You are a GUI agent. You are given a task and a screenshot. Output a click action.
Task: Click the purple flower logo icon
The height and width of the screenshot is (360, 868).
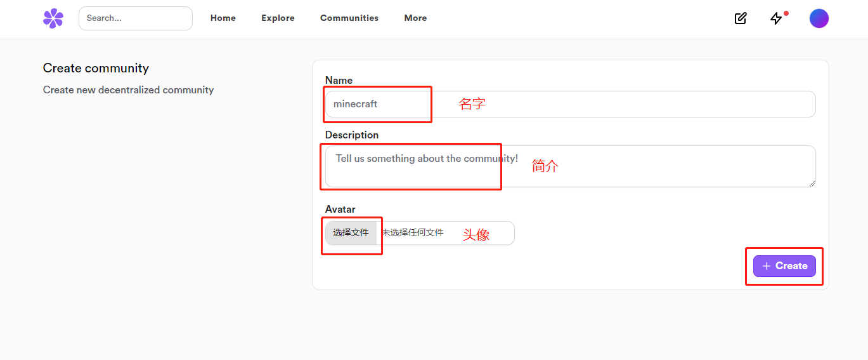click(53, 18)
